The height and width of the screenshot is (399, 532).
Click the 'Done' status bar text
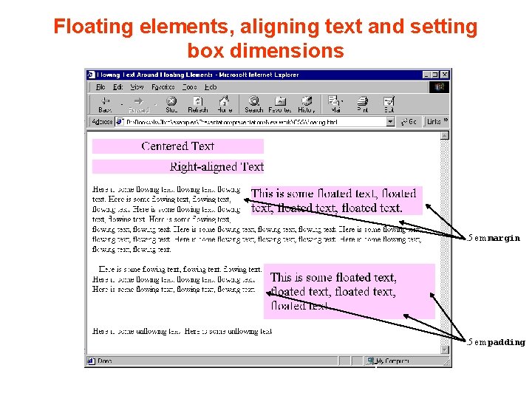(x=104, y=361)
